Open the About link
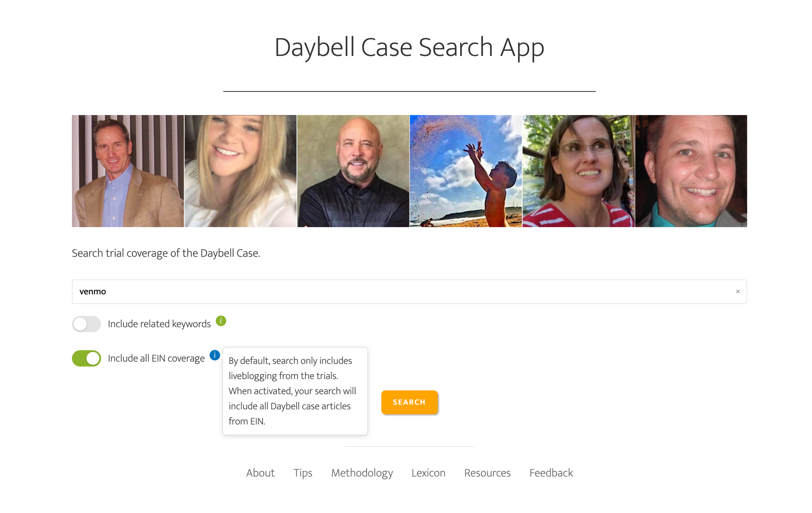The image size is (812, 513). pyautogui.click(x=260, y=473)
